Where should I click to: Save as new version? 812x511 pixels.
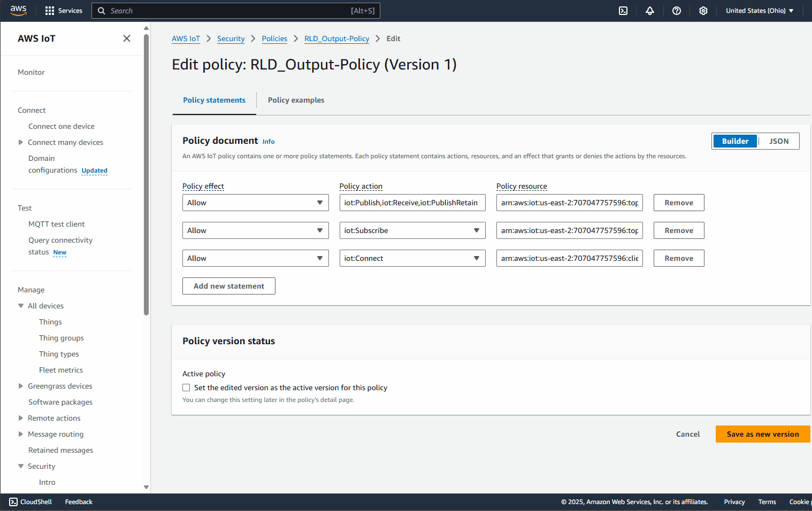763,434
